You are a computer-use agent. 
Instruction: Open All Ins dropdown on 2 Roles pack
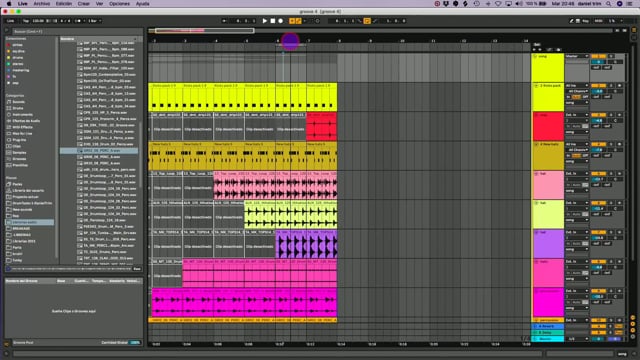click(577, 86)
